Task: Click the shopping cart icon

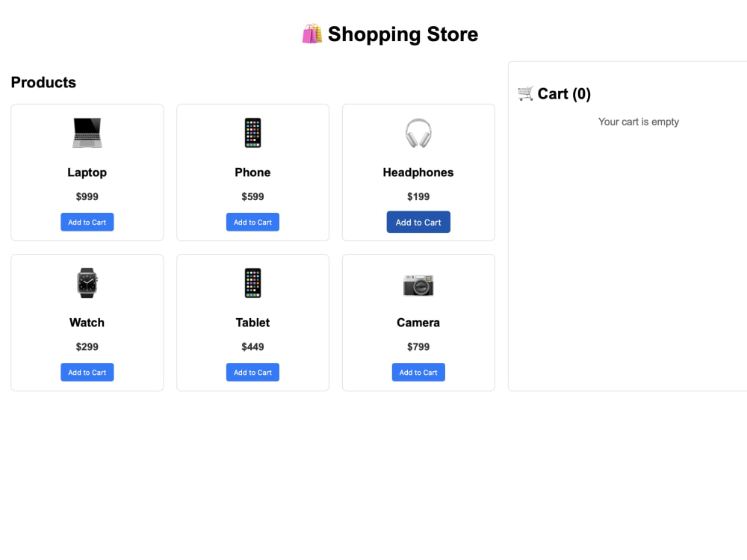Action: coord(525,93)
